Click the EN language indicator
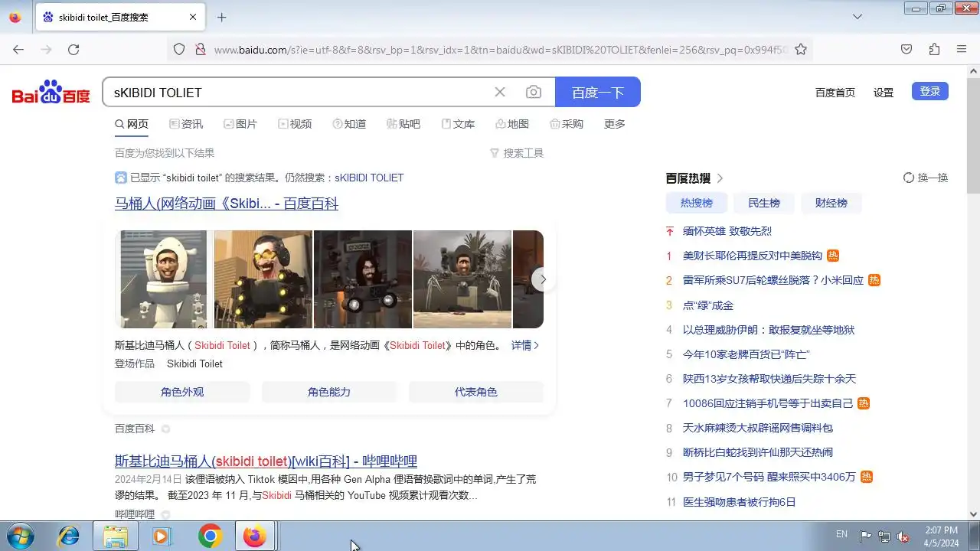Viewport: 980px width, 551px height. (x=841, y=533)
